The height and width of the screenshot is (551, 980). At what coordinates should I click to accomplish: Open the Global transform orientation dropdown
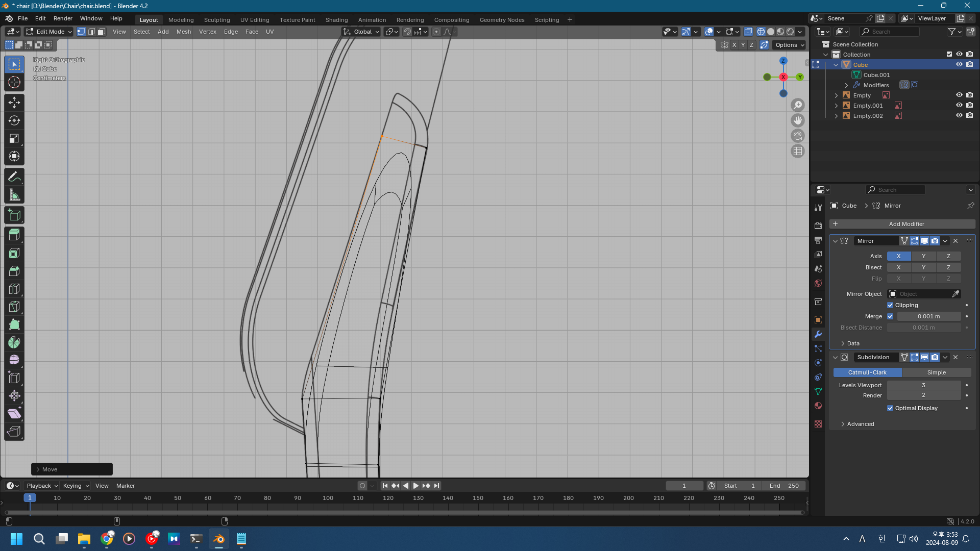(x=361, y=32)
